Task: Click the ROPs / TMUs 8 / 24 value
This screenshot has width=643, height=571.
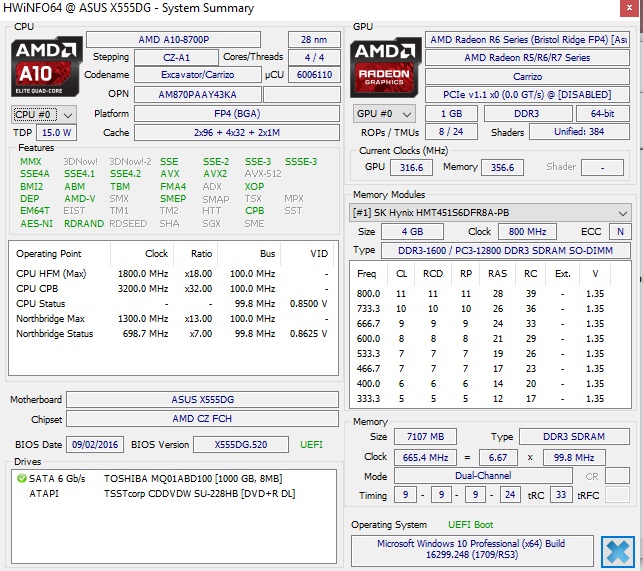Action: point(451,132)
